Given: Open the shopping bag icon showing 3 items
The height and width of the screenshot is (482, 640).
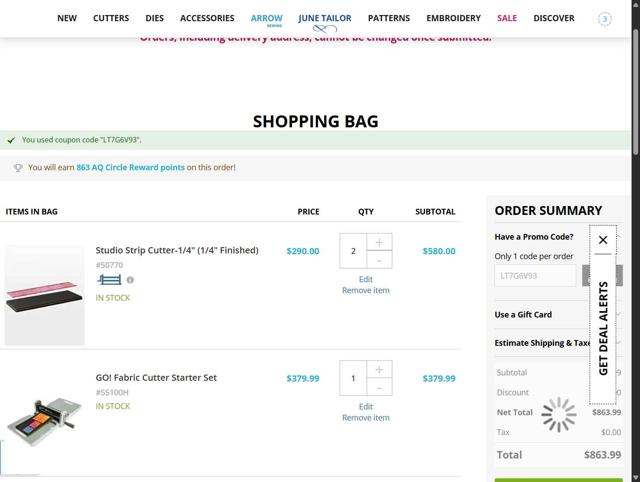Looking at the screenshot, I should pyautogui.click(x=604, y=19).
